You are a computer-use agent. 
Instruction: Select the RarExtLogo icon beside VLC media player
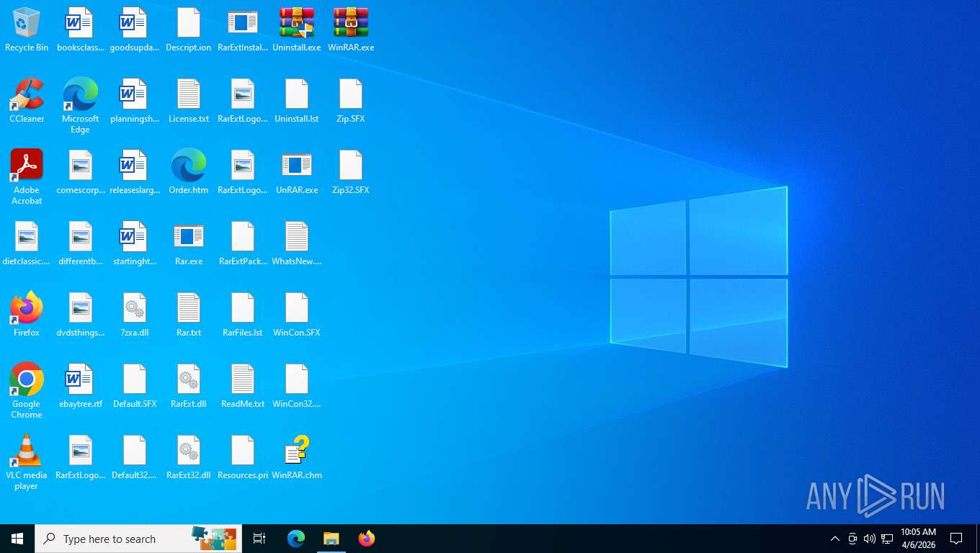(x=81, y=458)
